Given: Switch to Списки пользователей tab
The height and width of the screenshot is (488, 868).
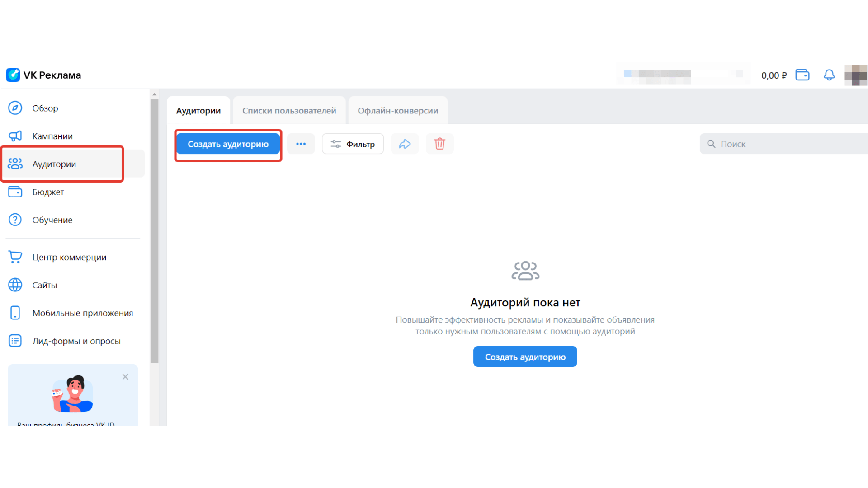Looking at the screenshot, I should (289, 111).
